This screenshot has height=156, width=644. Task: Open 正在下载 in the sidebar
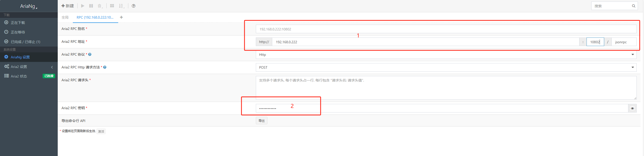pos(18,23)
